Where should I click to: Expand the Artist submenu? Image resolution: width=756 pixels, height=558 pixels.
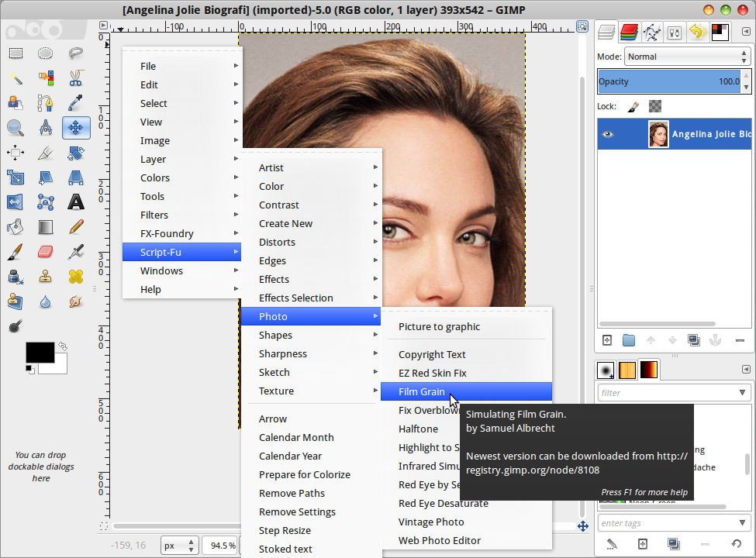click(x=312, y=167)
